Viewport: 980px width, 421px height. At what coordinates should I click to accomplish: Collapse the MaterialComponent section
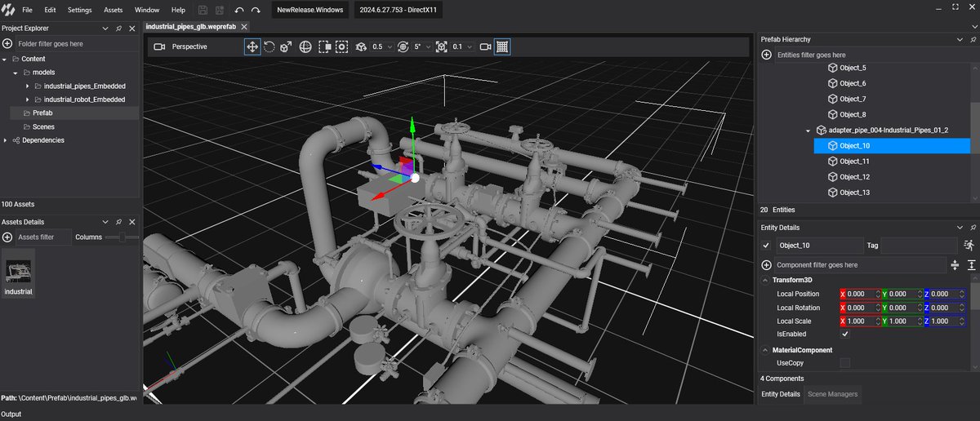pyautogui.click(x=765, y=350)
